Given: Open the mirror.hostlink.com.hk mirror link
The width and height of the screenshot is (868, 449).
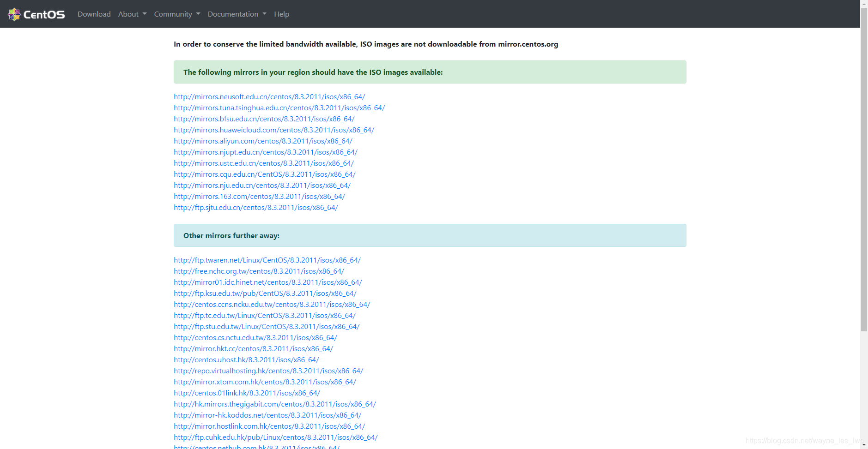Looking at the screenshot, I should (269, 426).
